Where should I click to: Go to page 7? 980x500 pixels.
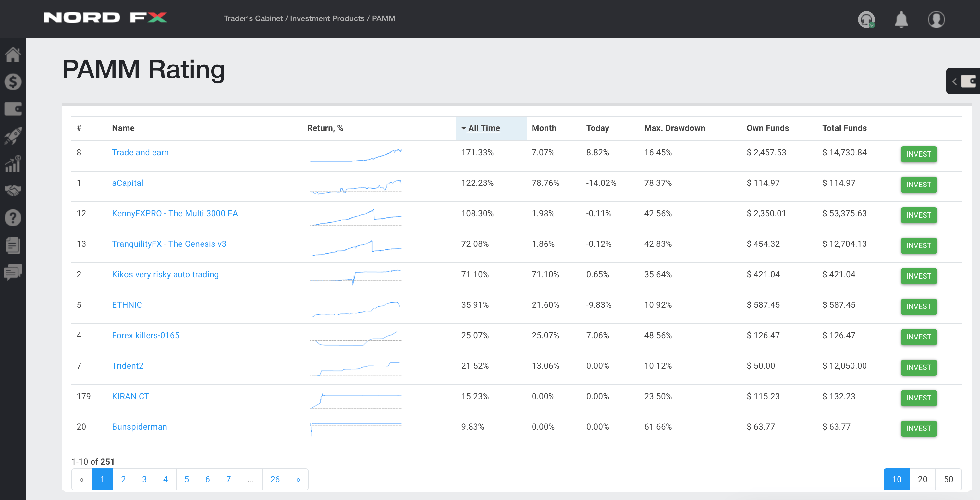[x=229, y=479]
